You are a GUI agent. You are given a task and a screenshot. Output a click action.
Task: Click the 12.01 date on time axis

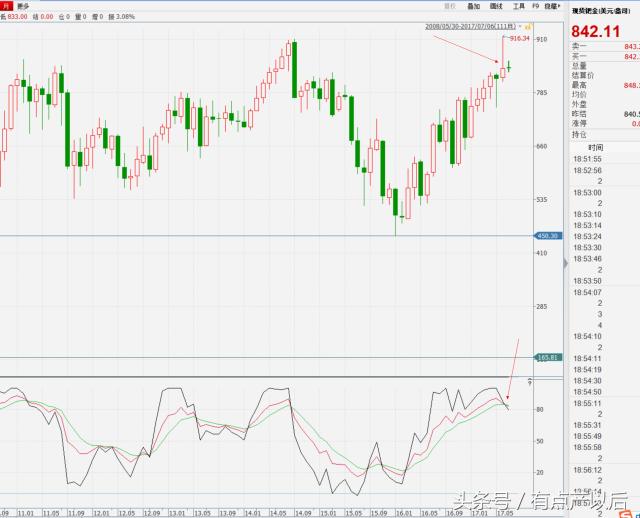coord(102,513)
